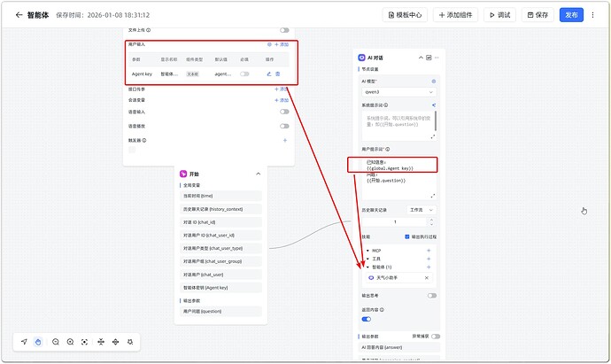Edit the Agent key parameter row

click(268, 74)
